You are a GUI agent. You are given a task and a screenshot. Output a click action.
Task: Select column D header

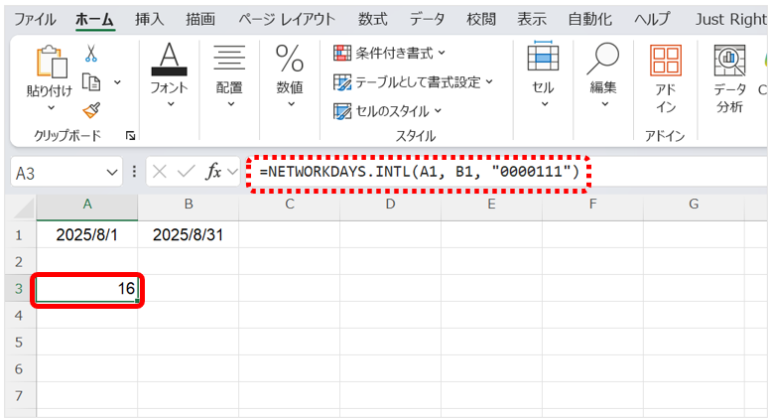[x=390, y=204]
